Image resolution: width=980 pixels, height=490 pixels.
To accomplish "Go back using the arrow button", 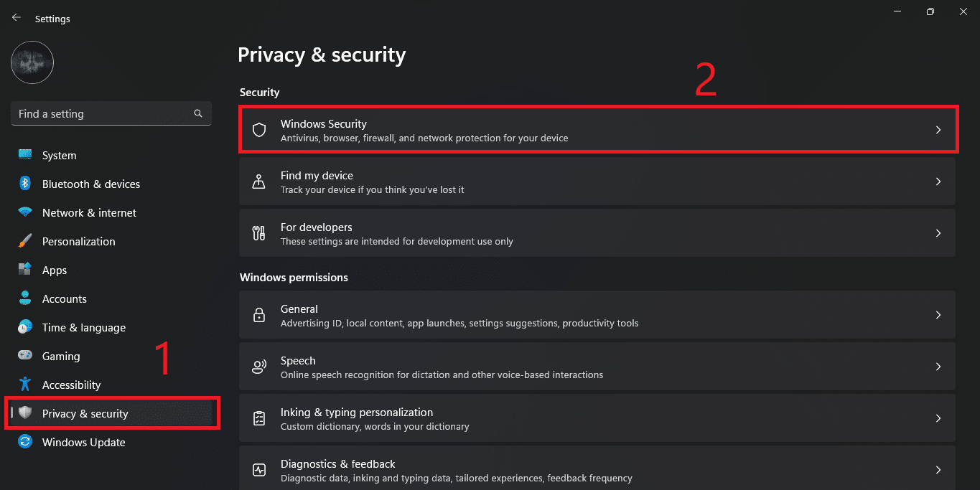I will click(16, 17).
